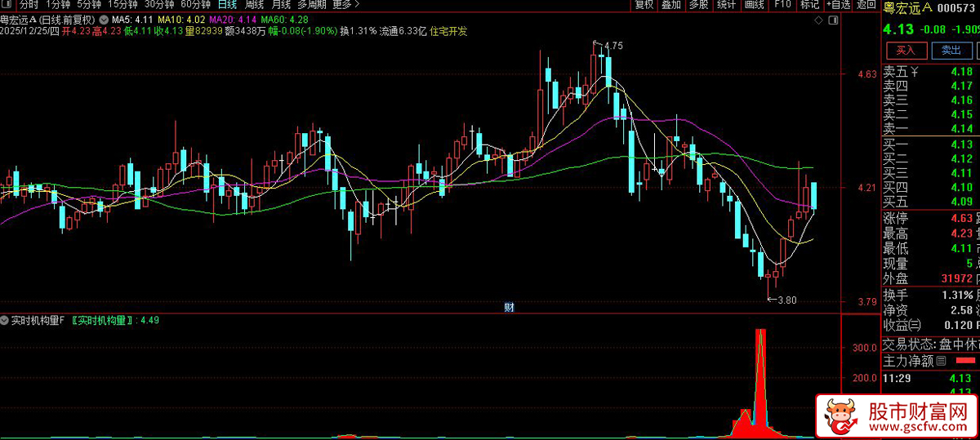
Task: Click the red 买入 buy button
Action: click(906, 50)
